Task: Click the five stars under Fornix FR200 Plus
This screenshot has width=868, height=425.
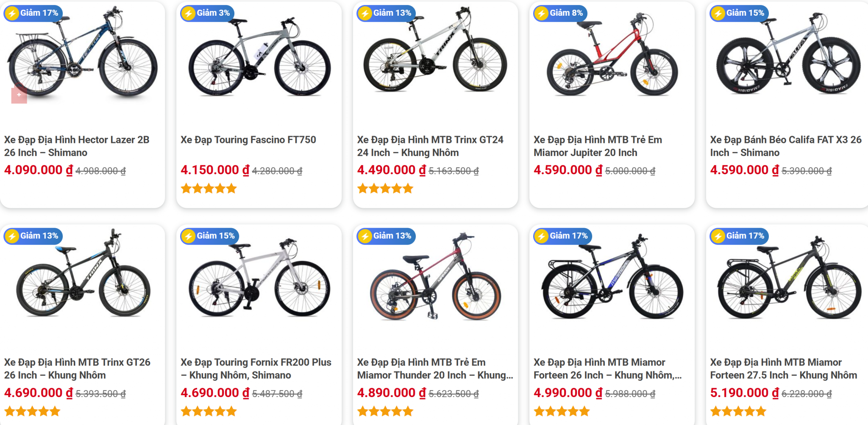Action: click(x=209, y=411)
